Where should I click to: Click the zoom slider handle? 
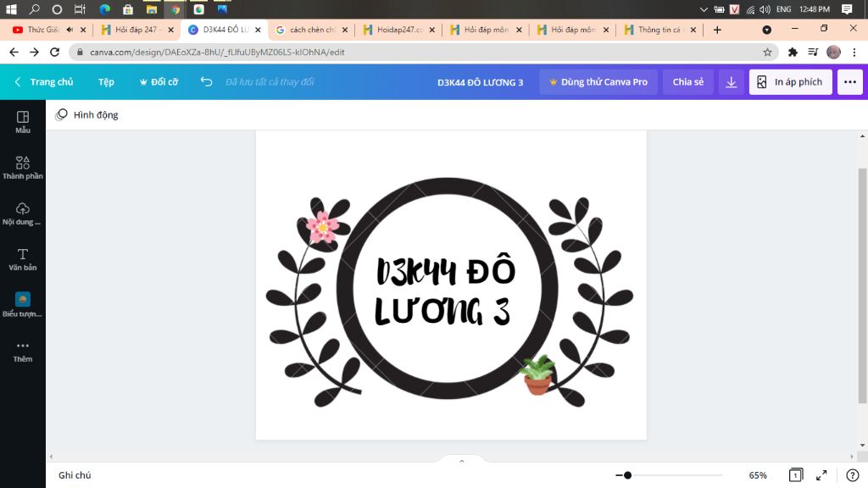pos(627,475)
